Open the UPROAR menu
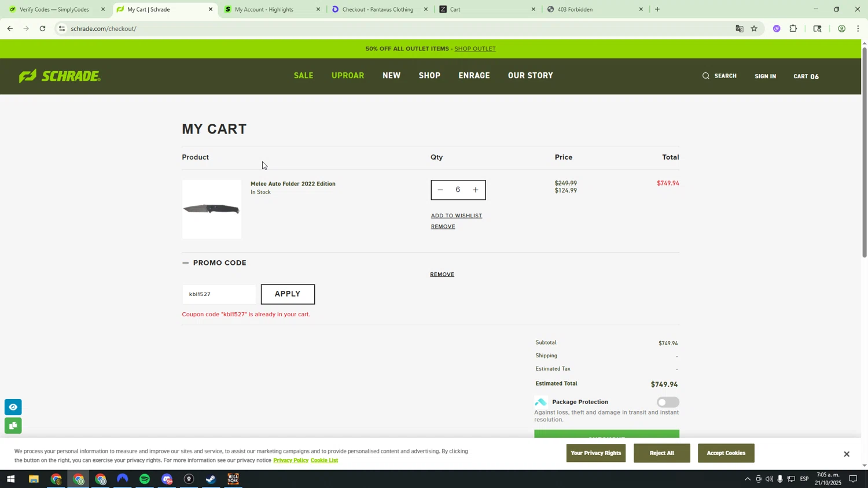Viewport: 868px width, 488px height. [348, 76]
